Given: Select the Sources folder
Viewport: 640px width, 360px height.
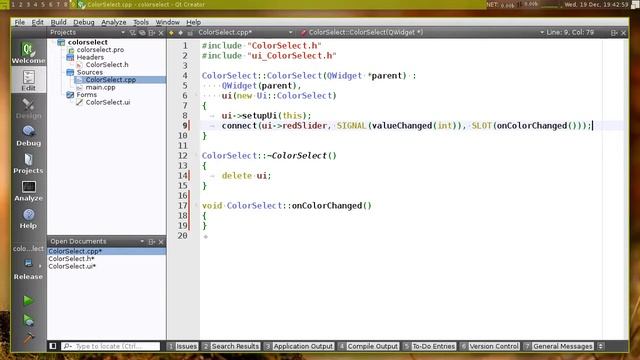Looking at the screenshot, I should [89, 72].
